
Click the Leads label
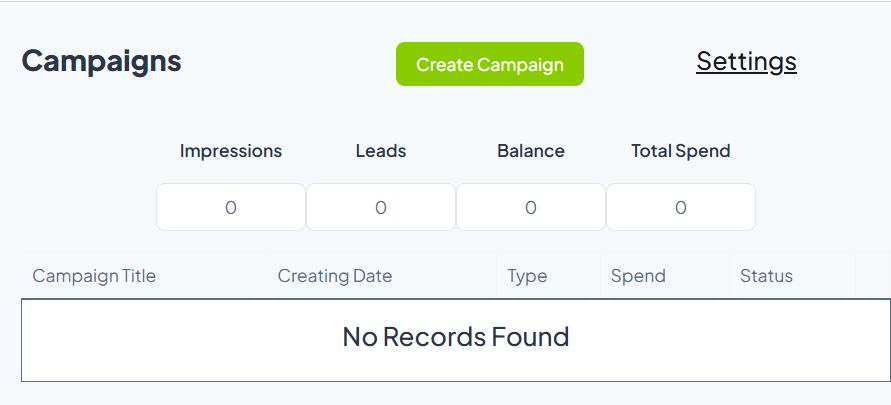click(x=381, y=151)
